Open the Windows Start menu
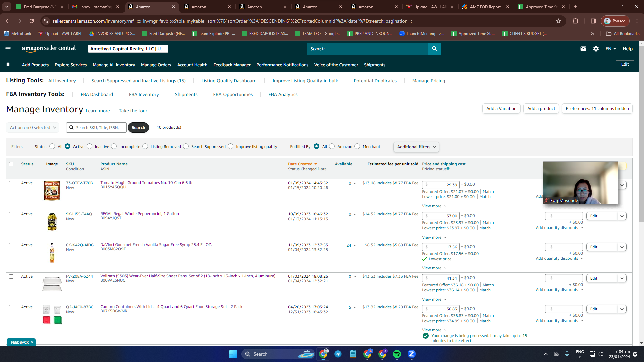The height and width of the screenshot is (362, 644). tap(233, 354)
